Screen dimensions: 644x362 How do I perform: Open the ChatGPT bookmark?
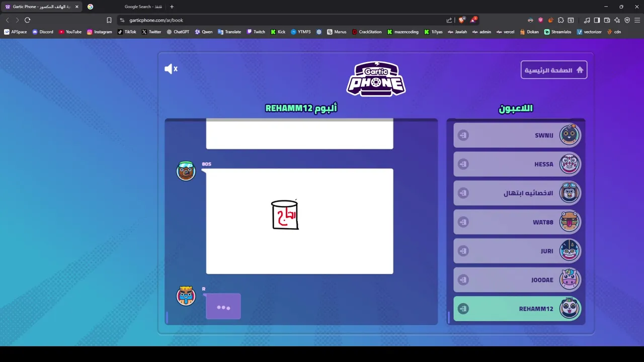point(178,32)
